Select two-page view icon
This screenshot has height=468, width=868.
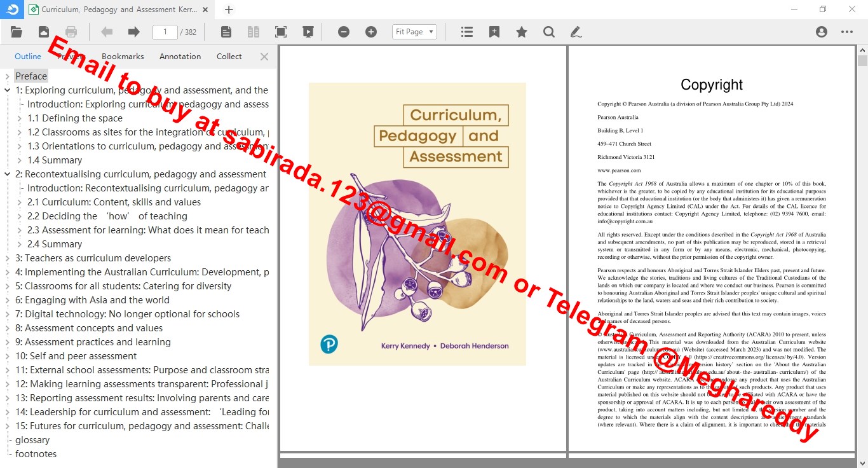pos(253,32)
